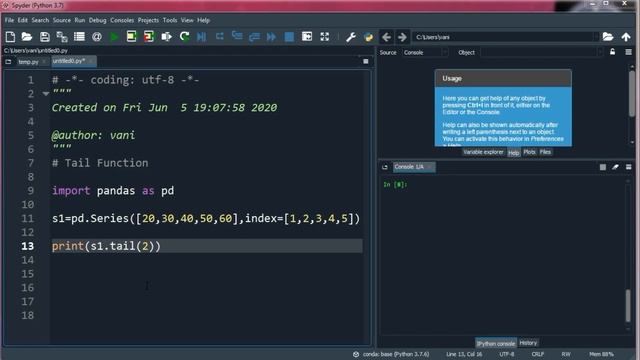This screenshot has height=360, width=640.
Task: Open the Edit menu
Action: click(x=22, y=20)
